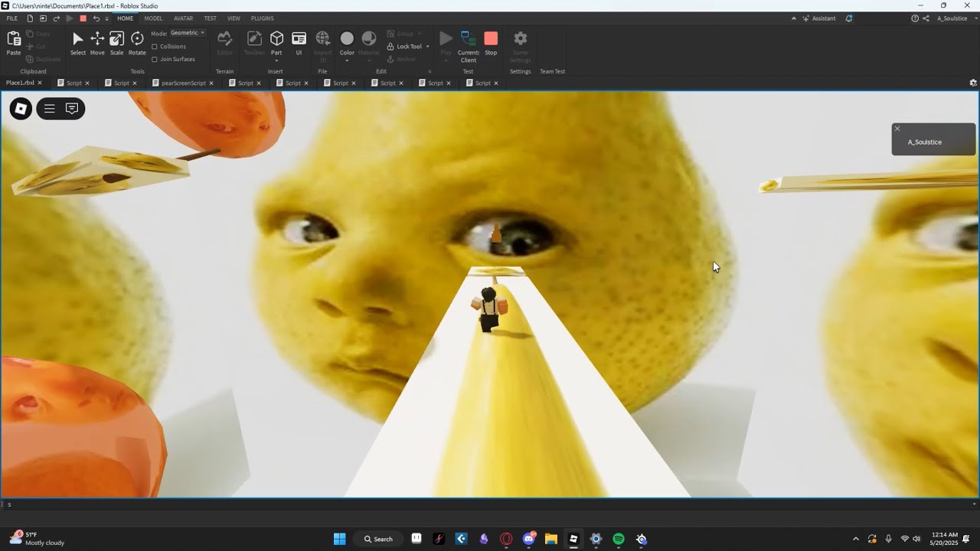Image resolution: width=980 pixels, height=551 pixels.
Task: Click the Lock Tool padlock icon
Action: click(391, 47)
